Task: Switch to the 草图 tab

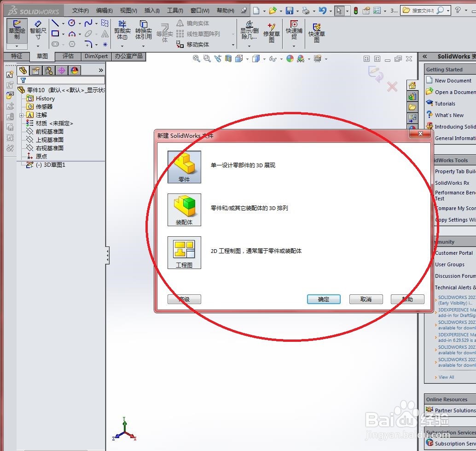Action: click(x=42, y=56)
